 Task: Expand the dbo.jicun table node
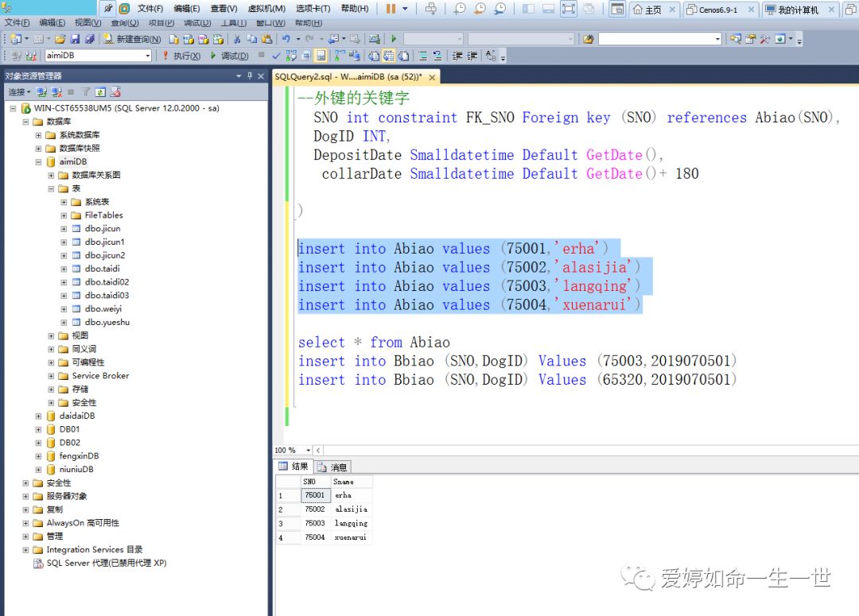tap(64, 229)
